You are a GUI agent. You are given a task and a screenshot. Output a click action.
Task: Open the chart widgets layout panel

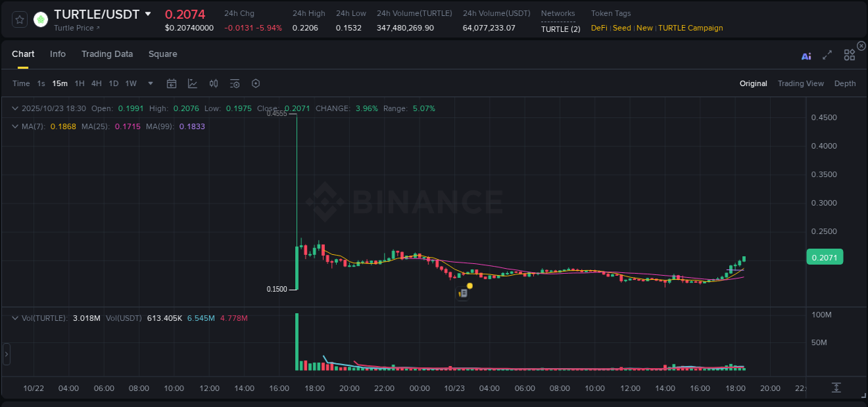[849, 56]
